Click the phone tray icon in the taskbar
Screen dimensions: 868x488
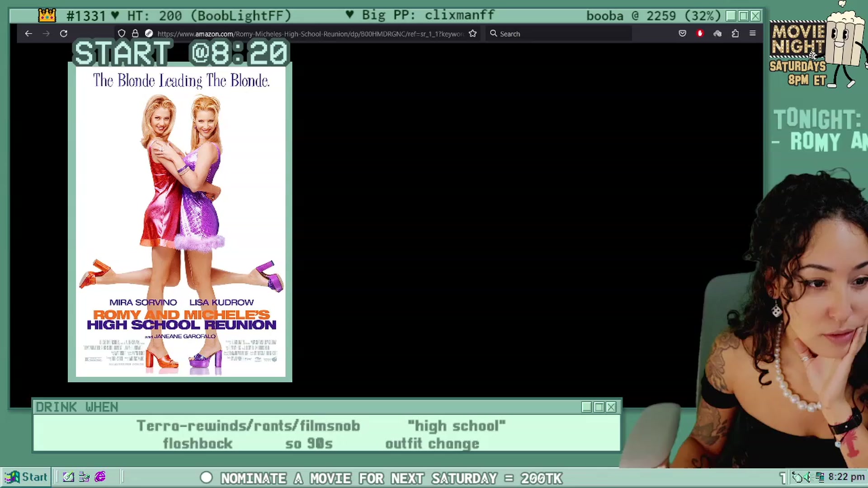(797, 477)
